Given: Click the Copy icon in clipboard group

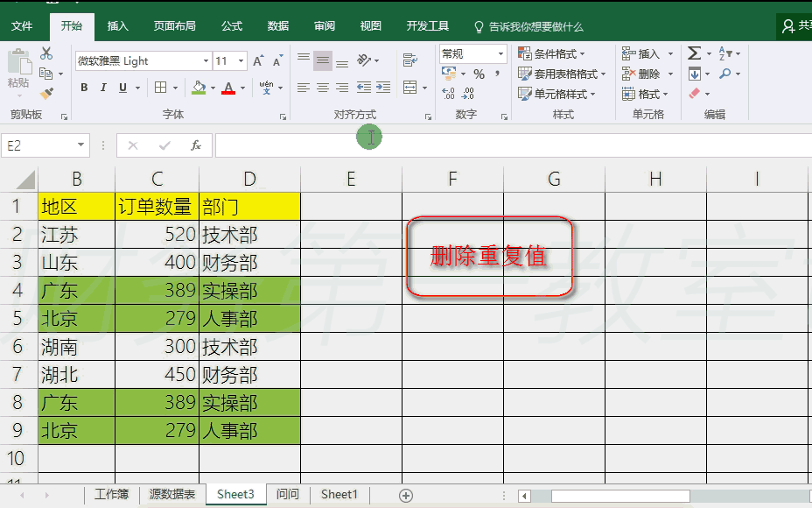Looking at the screenshot, I should (x=46, y=74).
